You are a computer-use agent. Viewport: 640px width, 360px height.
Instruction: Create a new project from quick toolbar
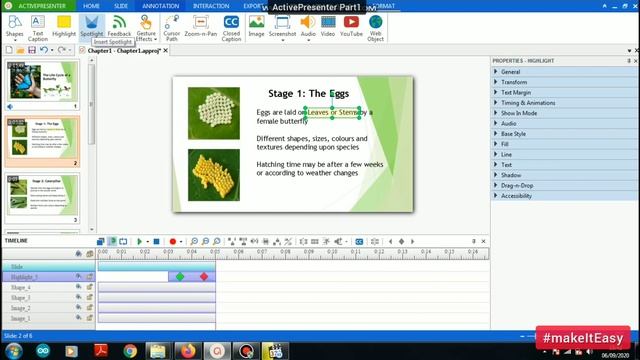[x=9, y=50]
